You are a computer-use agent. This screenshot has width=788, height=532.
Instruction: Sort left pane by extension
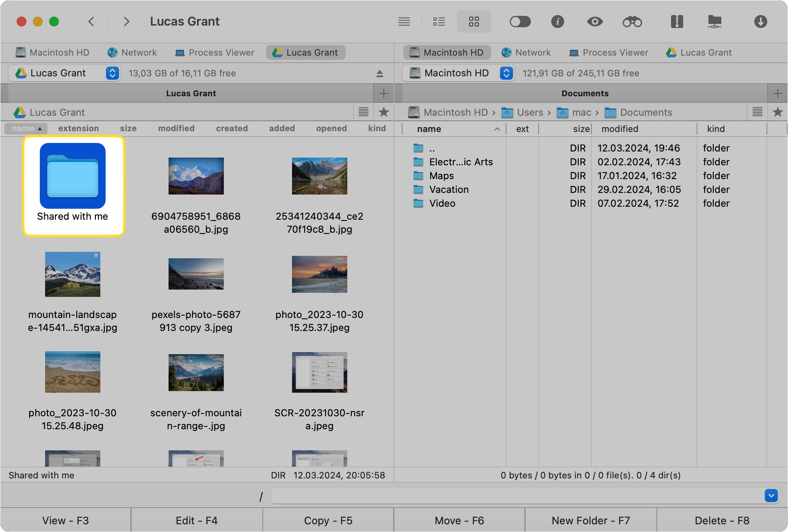point(78,128)
